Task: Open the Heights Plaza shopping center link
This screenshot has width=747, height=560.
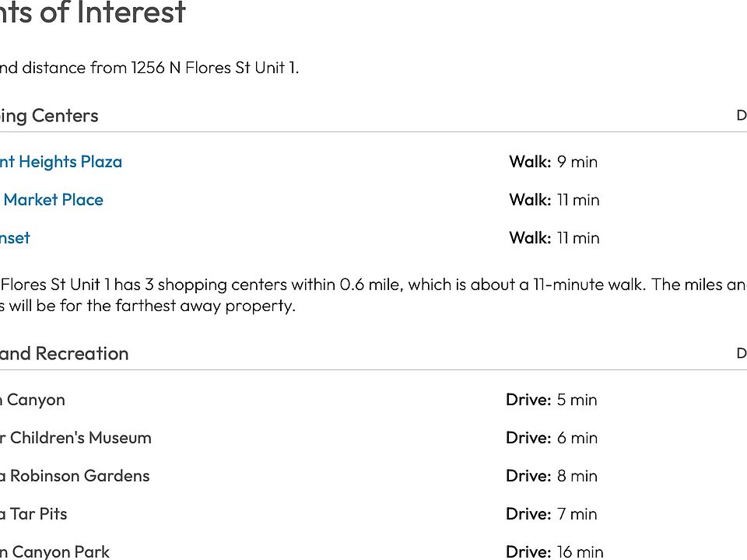Action: (x=61, y=162)
